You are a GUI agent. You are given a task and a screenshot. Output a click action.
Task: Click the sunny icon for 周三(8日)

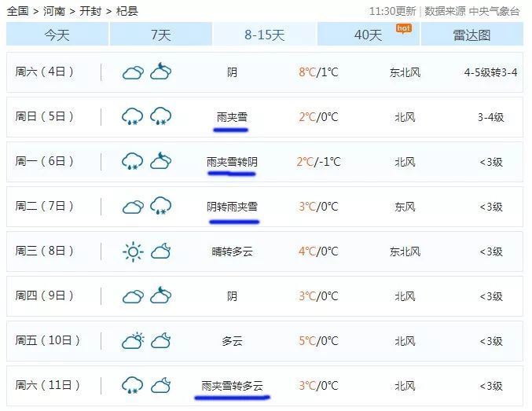pos(133,251)
